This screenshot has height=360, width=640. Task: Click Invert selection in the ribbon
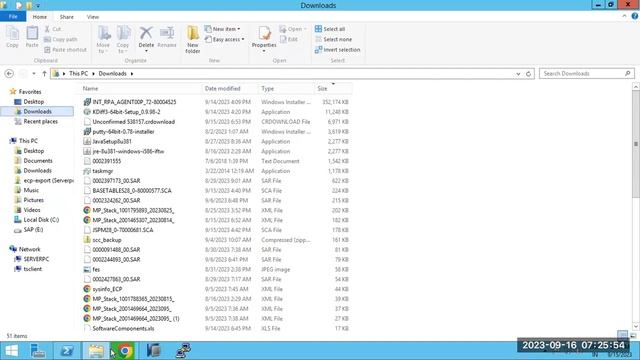point(337,50)
